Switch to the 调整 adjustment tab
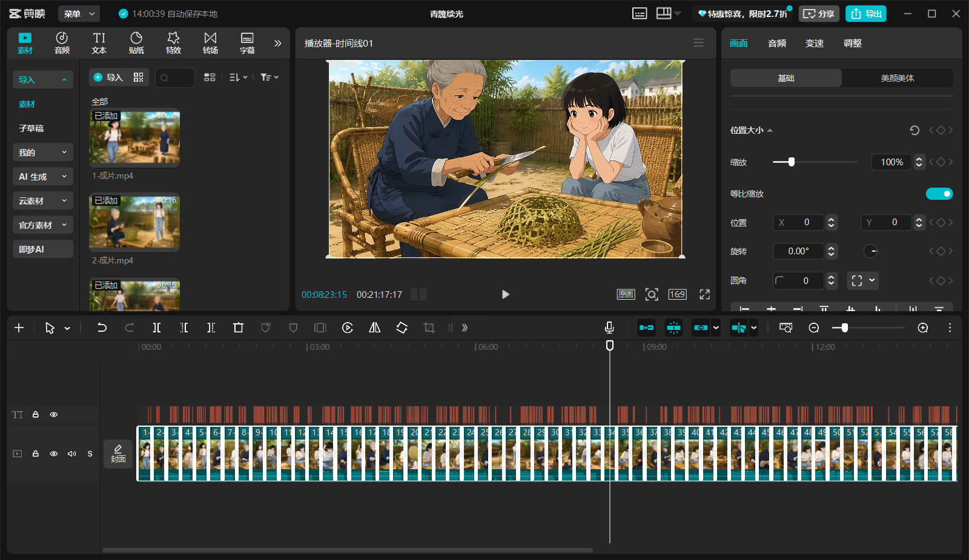 pyautogui.click(x=853, y=43)
